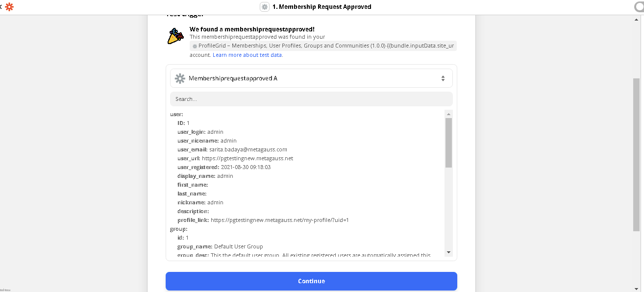Click the back arrow beside Zapier logo

[x=1, y=7]
